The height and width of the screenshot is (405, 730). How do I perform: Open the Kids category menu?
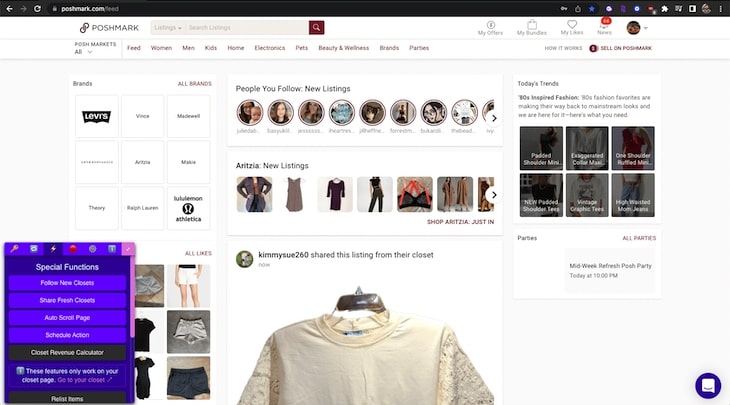210,48
